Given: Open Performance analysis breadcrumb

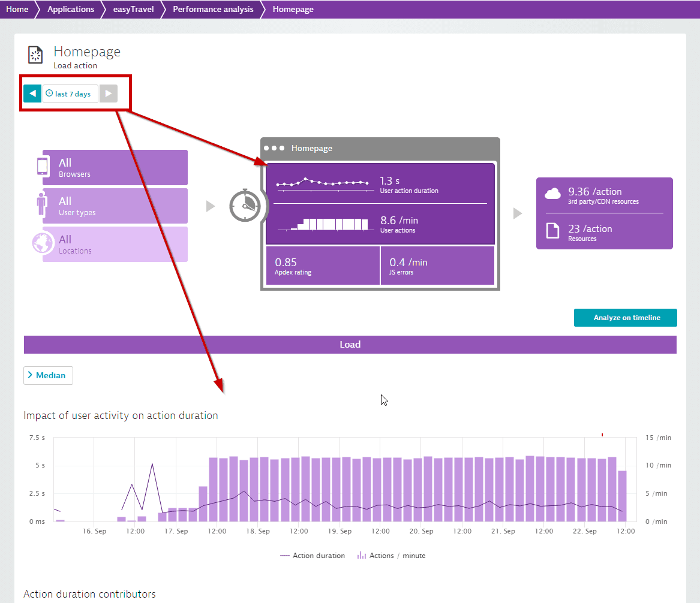Looking at the screenshot, I should click(213, 9).
